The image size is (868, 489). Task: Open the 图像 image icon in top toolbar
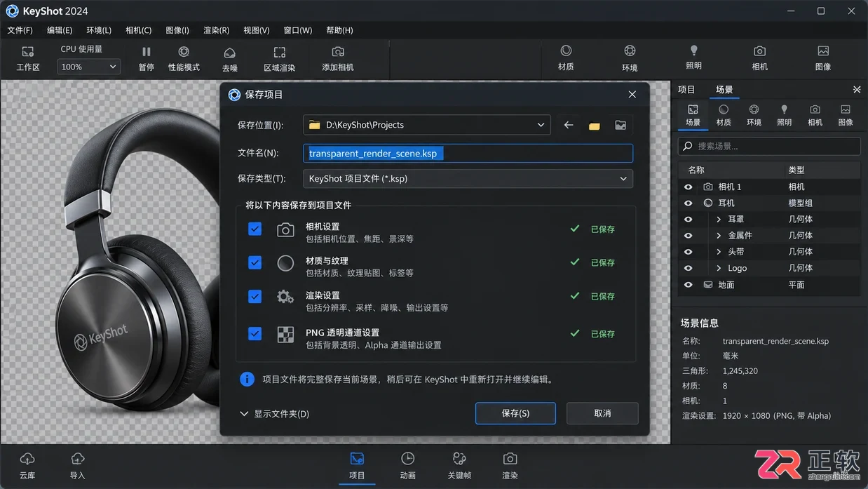pos(823,51)
